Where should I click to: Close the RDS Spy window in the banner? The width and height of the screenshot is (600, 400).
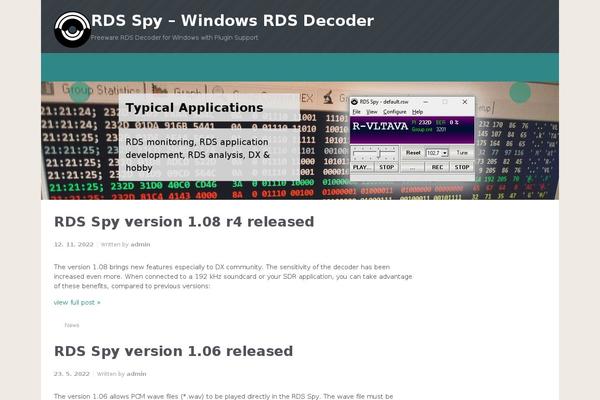465,102
